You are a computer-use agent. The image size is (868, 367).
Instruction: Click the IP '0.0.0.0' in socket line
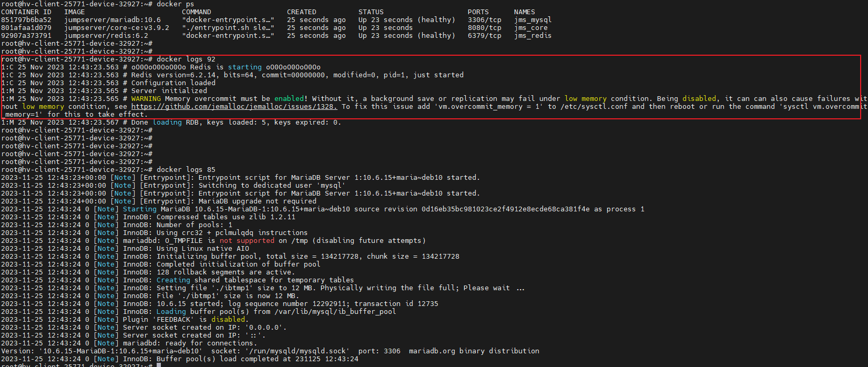(x=264, y=328)
